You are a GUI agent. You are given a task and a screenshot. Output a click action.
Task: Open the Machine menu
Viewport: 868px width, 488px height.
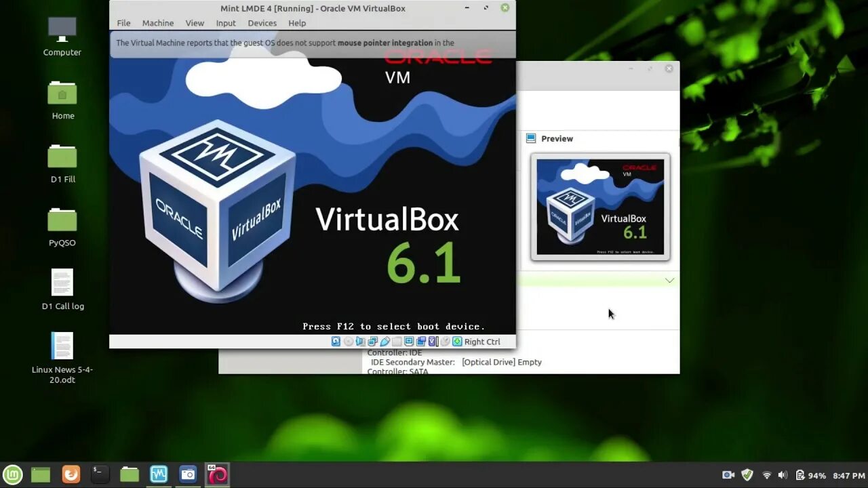[x=158, y=23]
